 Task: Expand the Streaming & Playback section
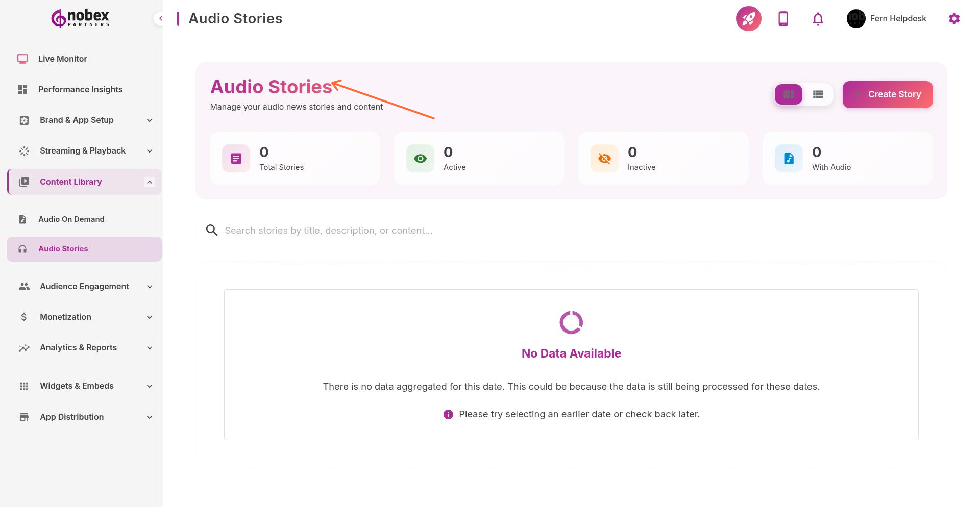(x=149, y=151)
